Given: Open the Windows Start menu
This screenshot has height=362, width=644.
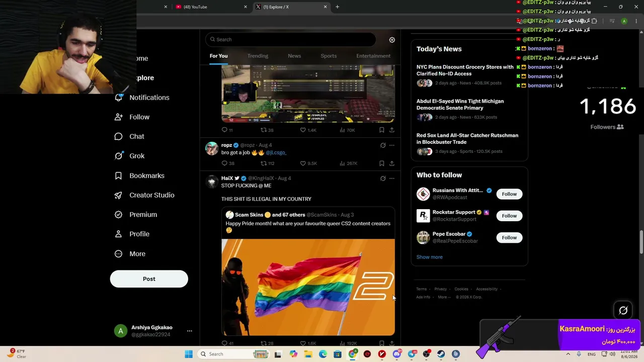Looking at the screenshot, I should pyautogui.click(x=189, y=354).
